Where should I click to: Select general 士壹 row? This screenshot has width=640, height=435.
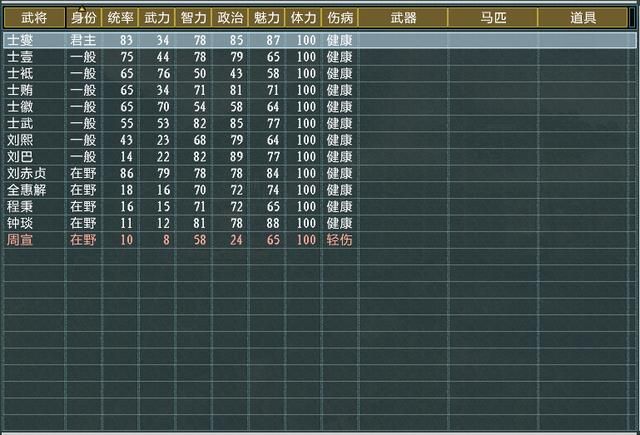coord(320,57)
